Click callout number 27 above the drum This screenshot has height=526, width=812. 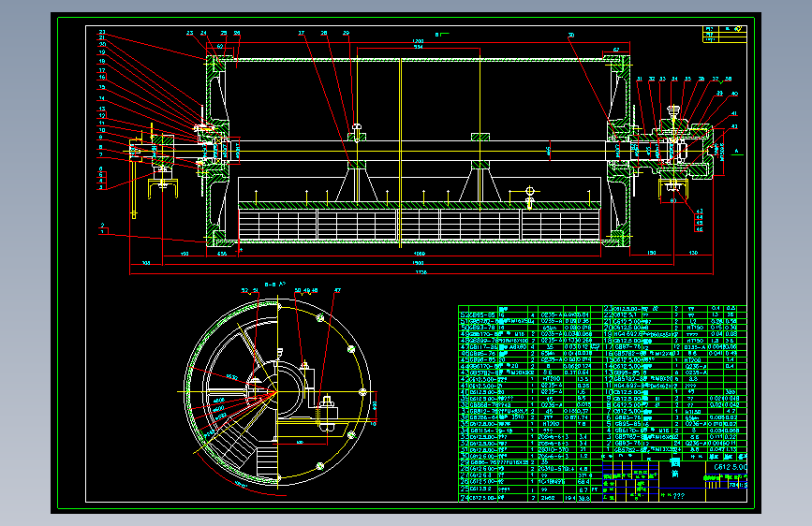[x=302, y=33]
